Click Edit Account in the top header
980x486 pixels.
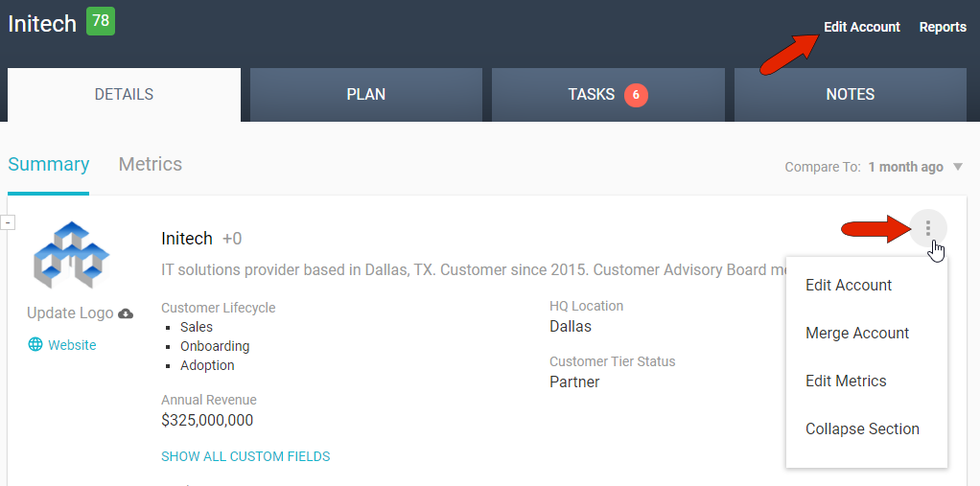(x=861, y=27)
